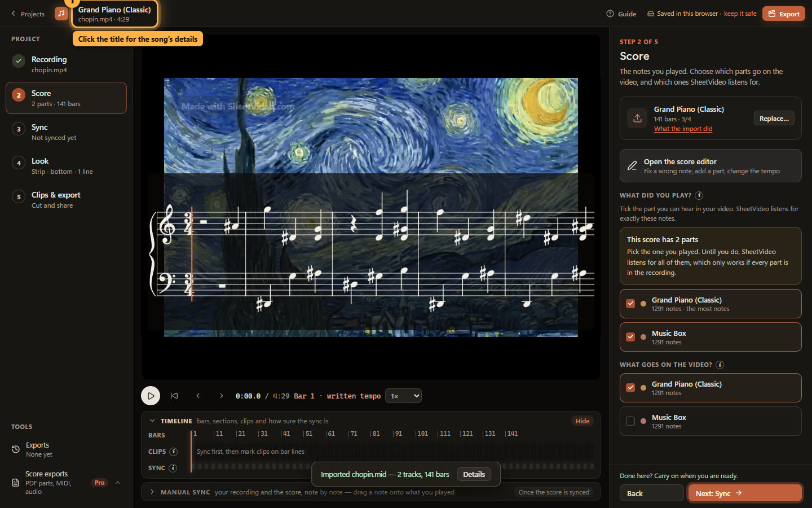Click the Pro badge
This screenshot has width=812, height=508.
(99, 483)
